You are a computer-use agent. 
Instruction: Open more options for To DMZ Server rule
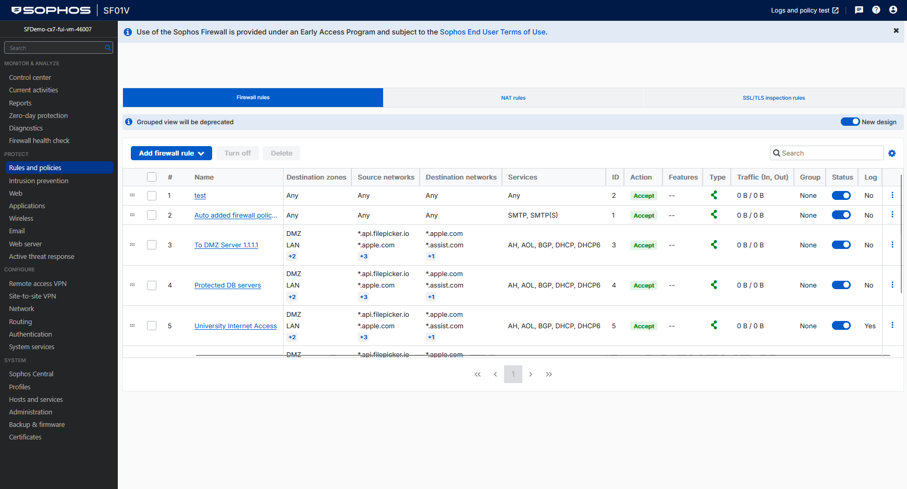pos(892,245)
